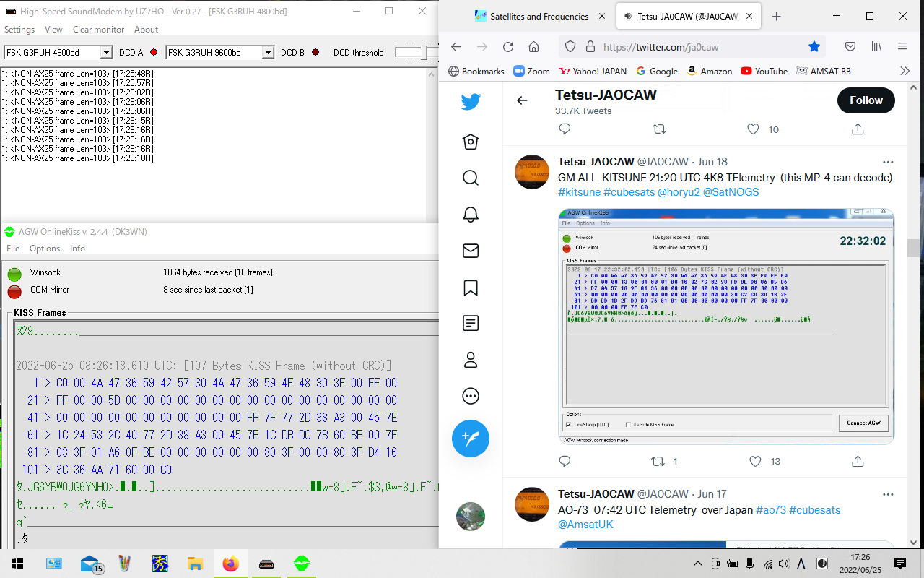
Task: Open the Windows notification center
Action: 900,564
